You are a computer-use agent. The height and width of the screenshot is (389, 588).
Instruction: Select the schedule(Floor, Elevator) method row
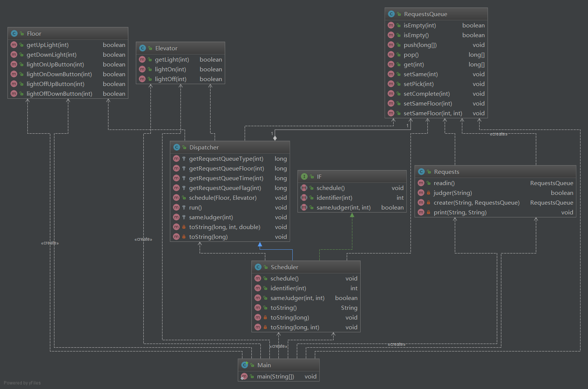[223, 198]
